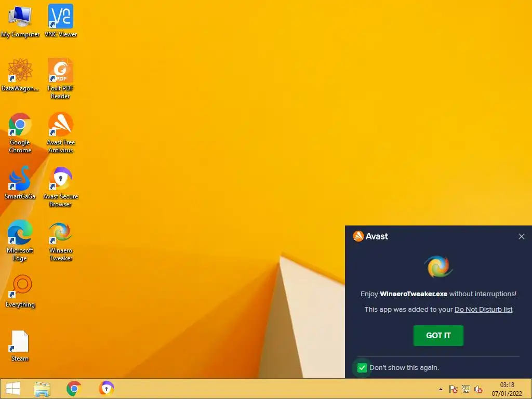Viewport: 532px width, 399px height.
Task: Click the muted volume tray icon
Action: (478, 389)
